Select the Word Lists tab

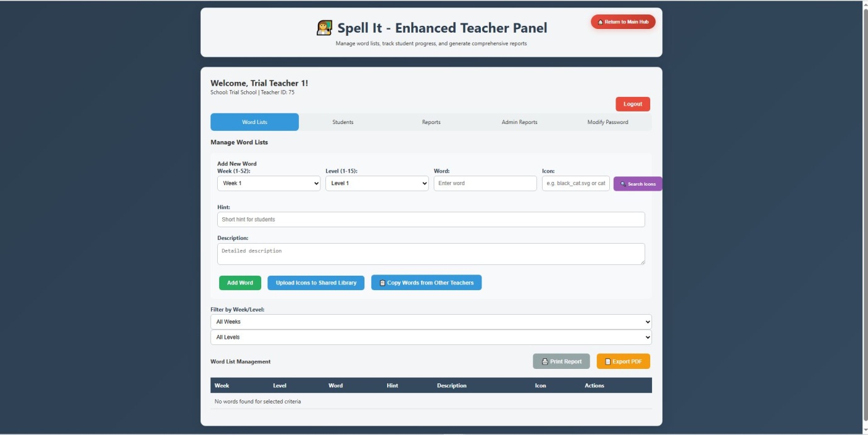click(254, 122)
